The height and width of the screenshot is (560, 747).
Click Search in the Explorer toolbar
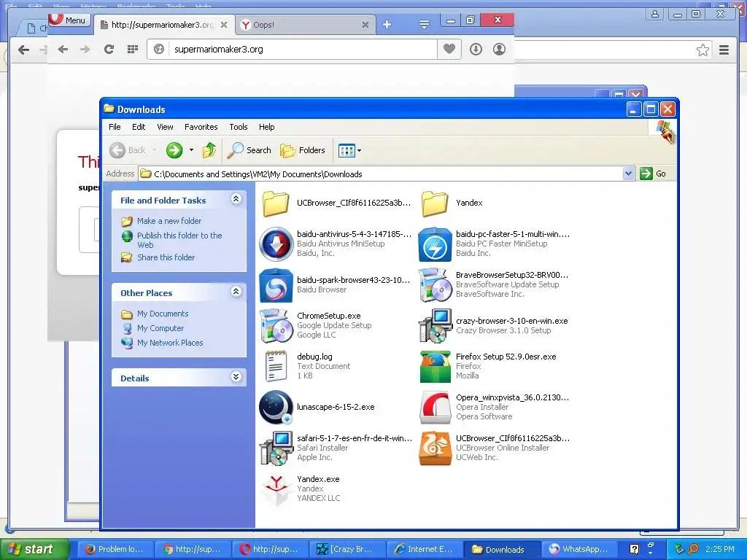[x=249, y=150]
